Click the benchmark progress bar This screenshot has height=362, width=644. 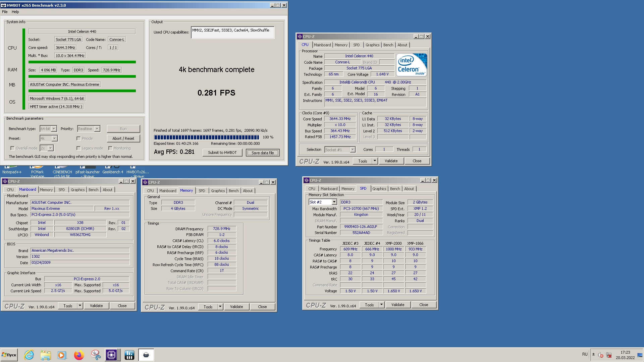(206, 137)
